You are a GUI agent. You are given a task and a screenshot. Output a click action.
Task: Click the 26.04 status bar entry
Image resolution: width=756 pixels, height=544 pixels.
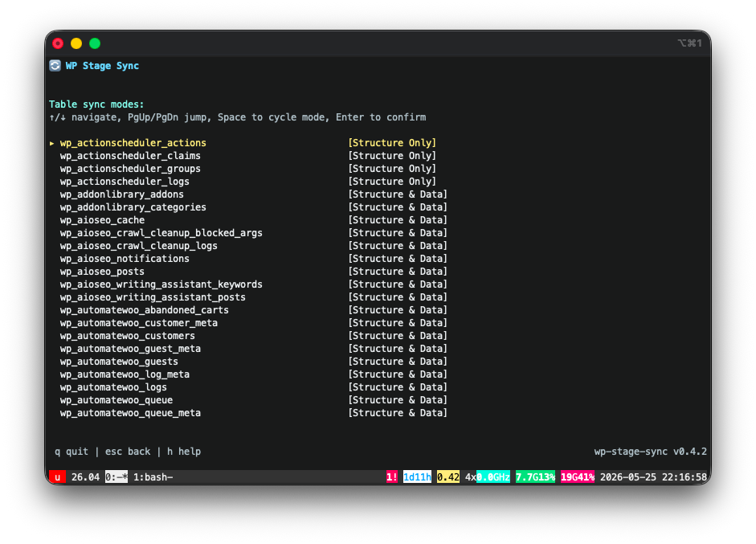[x=85, y=477]
